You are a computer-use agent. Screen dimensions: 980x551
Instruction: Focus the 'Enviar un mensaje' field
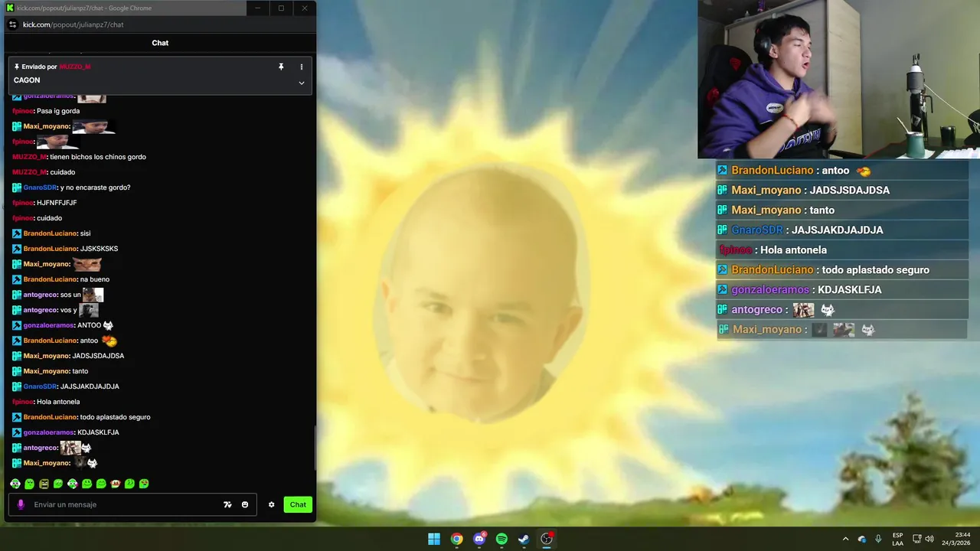tap(122, 504)
